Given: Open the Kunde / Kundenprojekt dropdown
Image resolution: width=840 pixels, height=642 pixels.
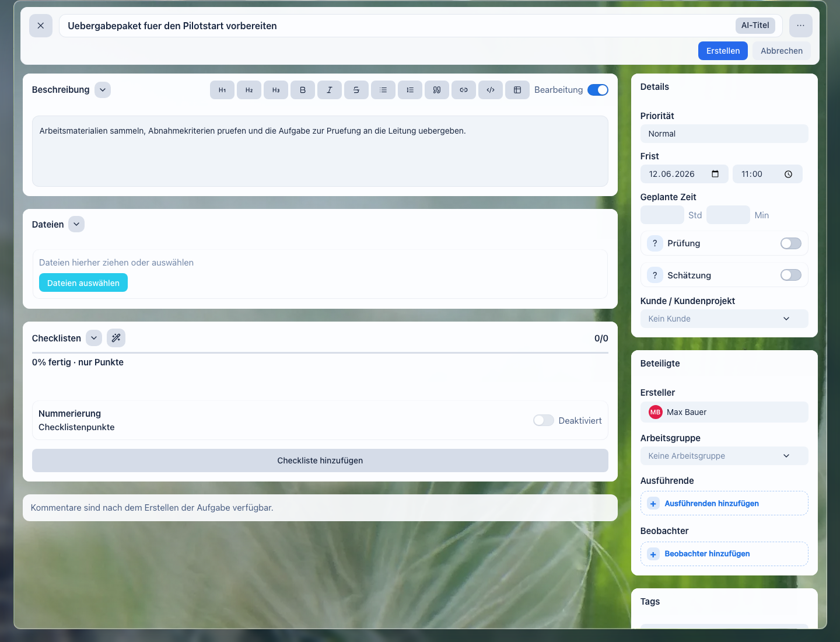Looking at the screenshot, I should pos(724,319).
